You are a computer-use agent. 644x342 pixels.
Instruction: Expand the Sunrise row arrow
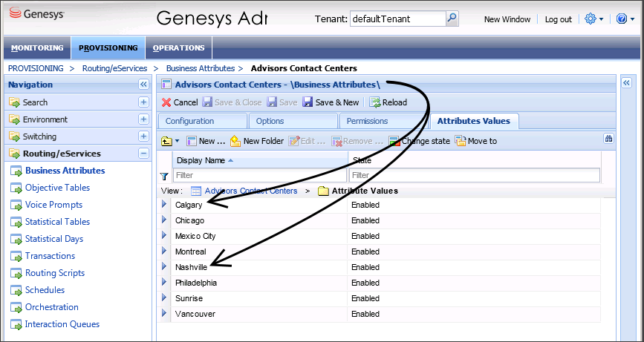click(x=164, y=297)
